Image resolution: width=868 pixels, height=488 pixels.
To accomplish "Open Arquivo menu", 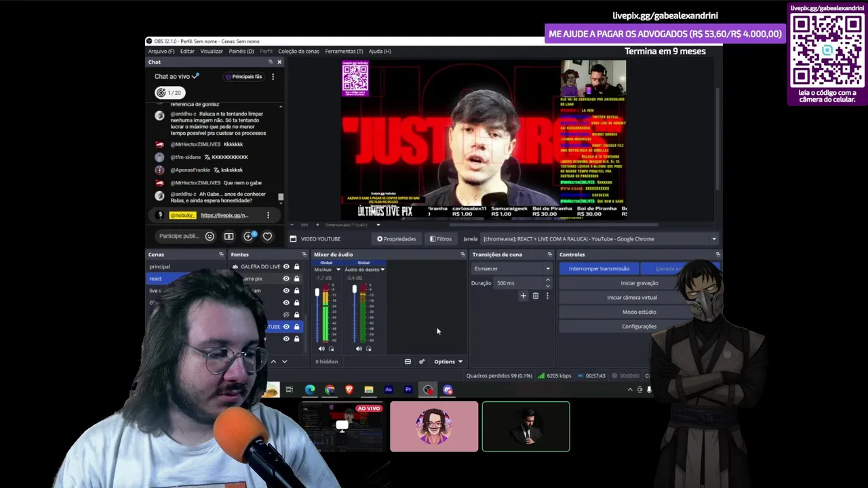I will pos(161,51).
